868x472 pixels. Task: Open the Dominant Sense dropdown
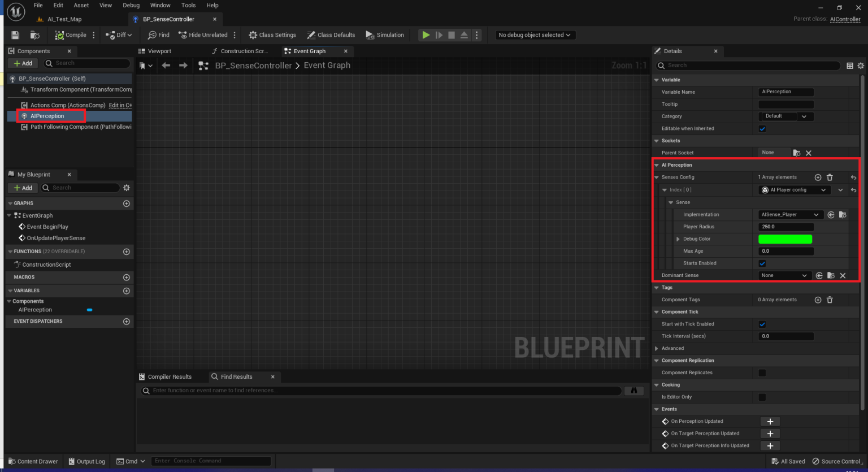[x=784, y=275]
